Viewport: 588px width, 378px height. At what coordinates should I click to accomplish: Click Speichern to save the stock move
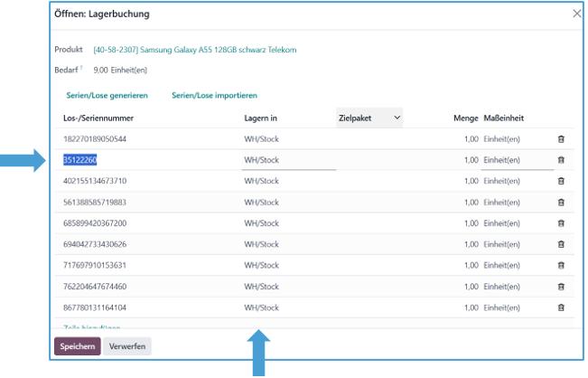coord(77,345)
